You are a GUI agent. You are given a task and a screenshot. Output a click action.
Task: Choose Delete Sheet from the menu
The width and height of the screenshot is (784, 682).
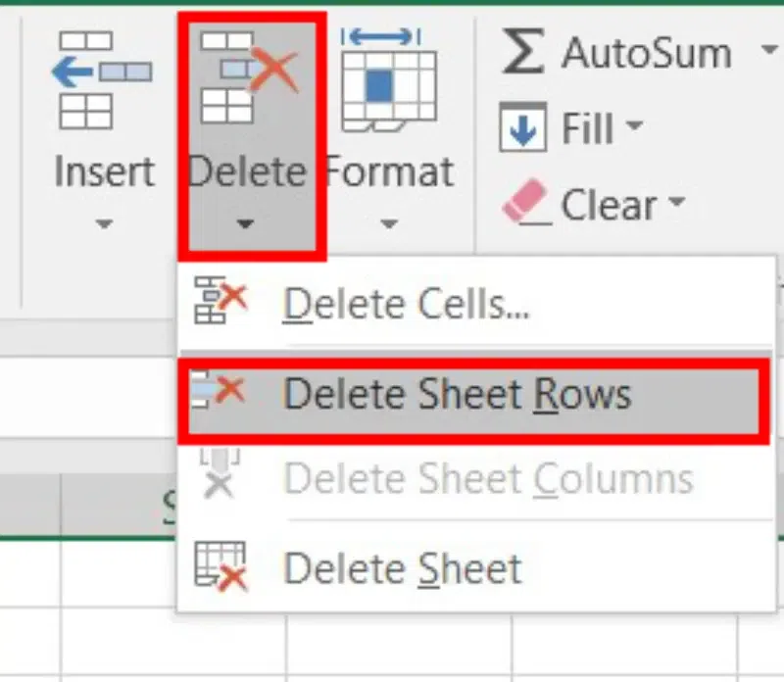click(x=402, y=568)
